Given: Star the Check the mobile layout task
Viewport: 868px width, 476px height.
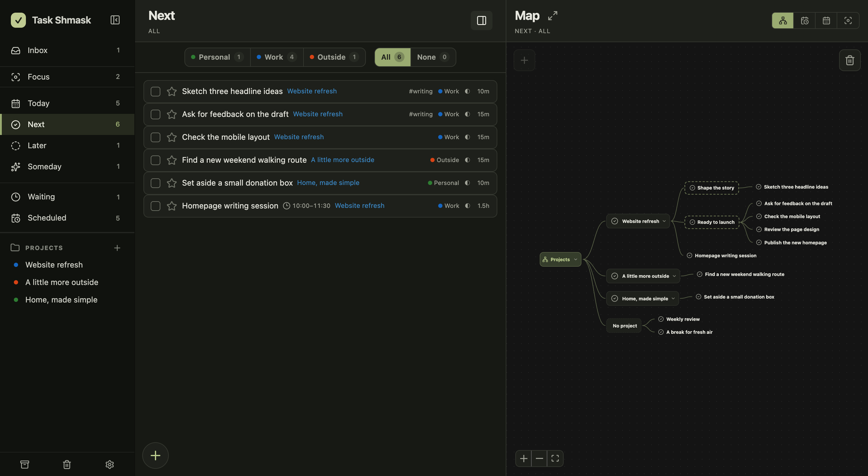Looking at the screenshot, I should pyautogui.click(x=172, y=137).
